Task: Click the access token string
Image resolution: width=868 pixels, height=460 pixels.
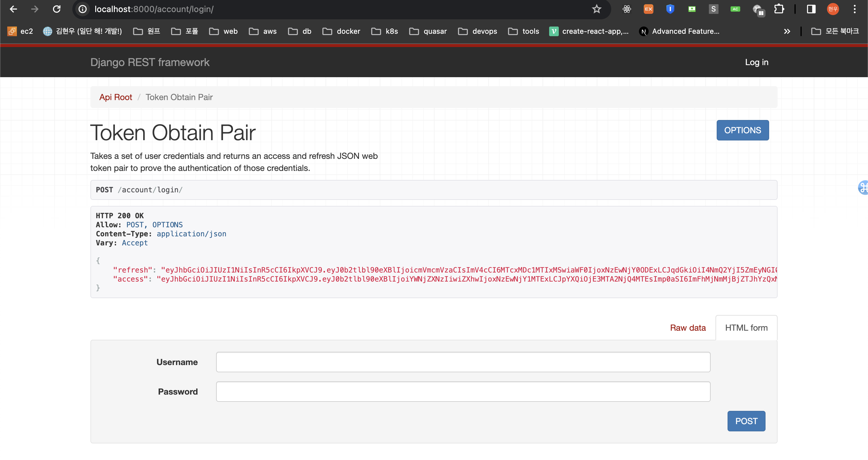Action: point(467,279)
